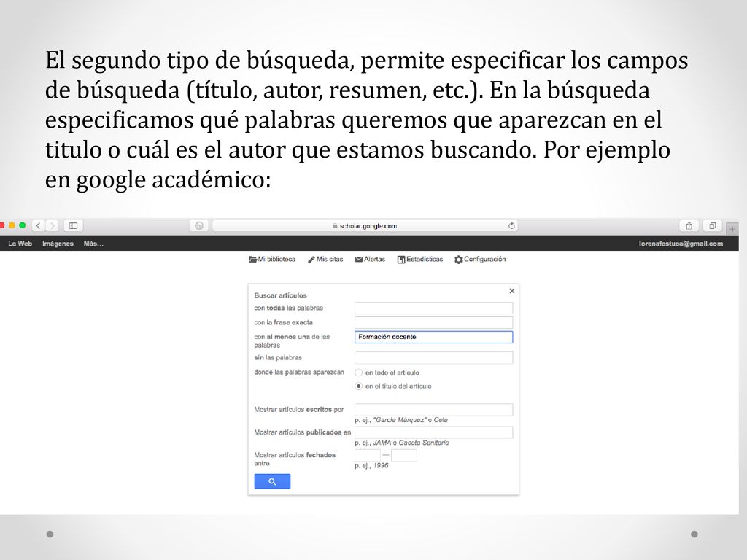The image size is (747, 560).
Task: Open La Web in top bar
Action: [20, 244]
